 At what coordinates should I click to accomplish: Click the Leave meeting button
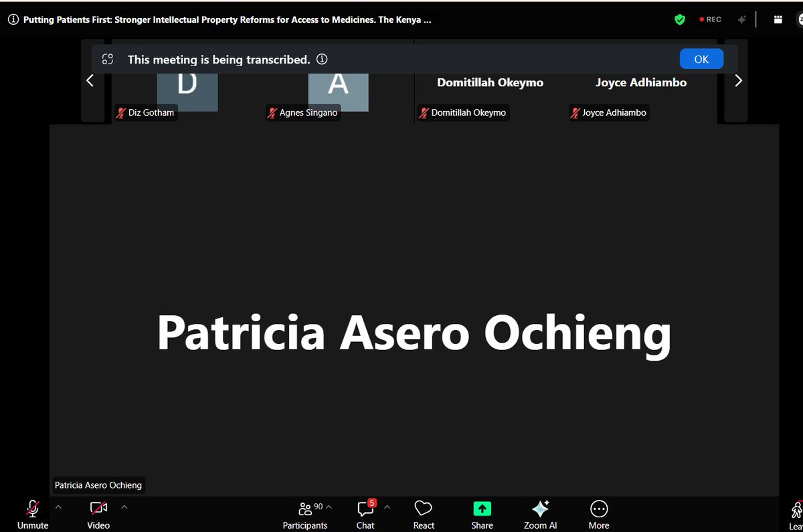(796, 514)
